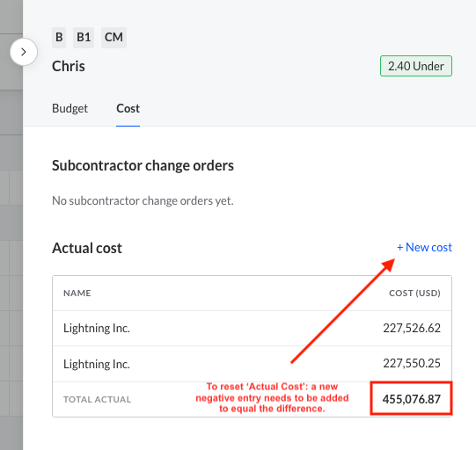
Task: Select the B1 tag badge
Action: coord(84,38)
